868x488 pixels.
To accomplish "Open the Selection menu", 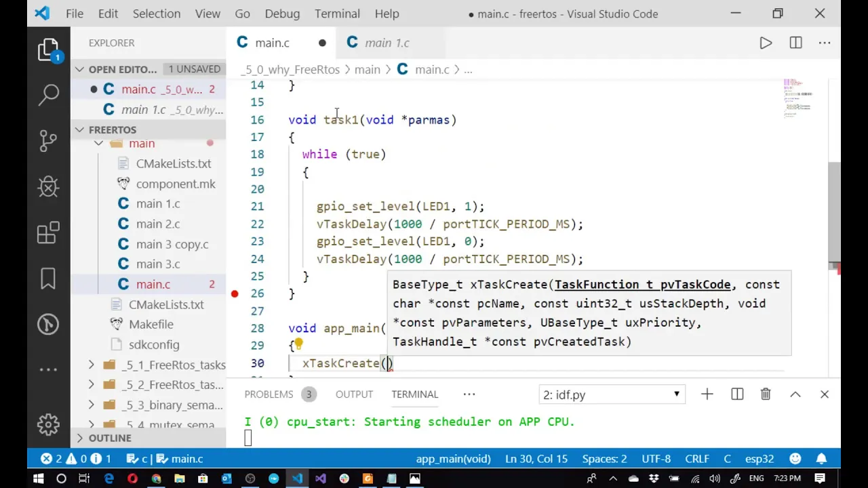I will point(157,14).
